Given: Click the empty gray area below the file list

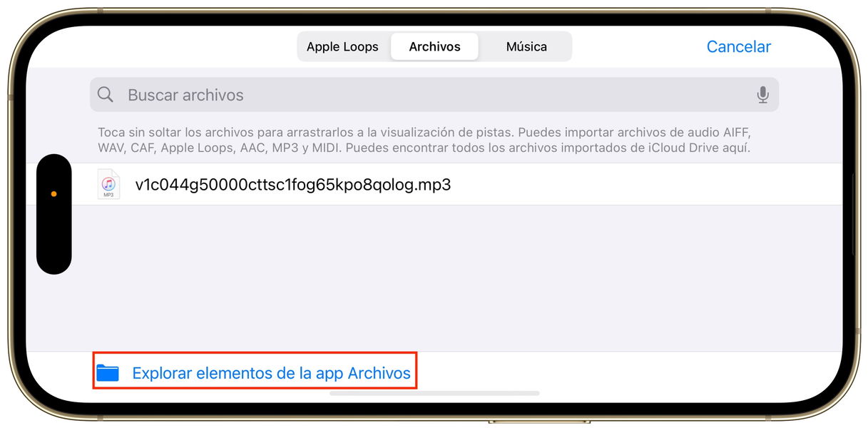Looking at the screenshot, I should click(x=434, y=278).
